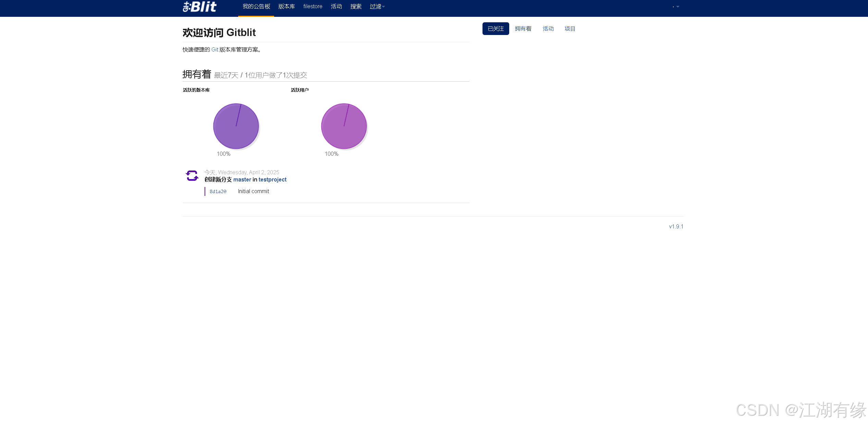Open 活动 in the top navigation bar
Screen dimensions: 868x424
coord(336,7)
